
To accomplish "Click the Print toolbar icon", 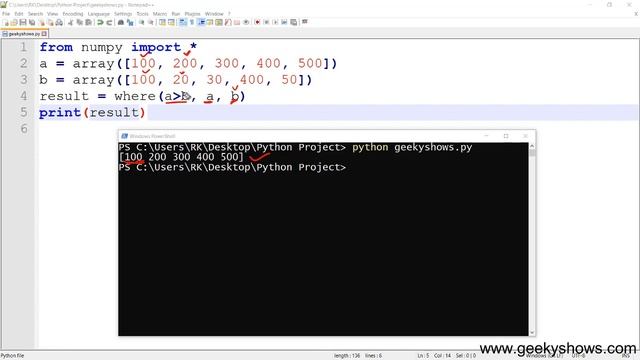I will tap(59, 22).
